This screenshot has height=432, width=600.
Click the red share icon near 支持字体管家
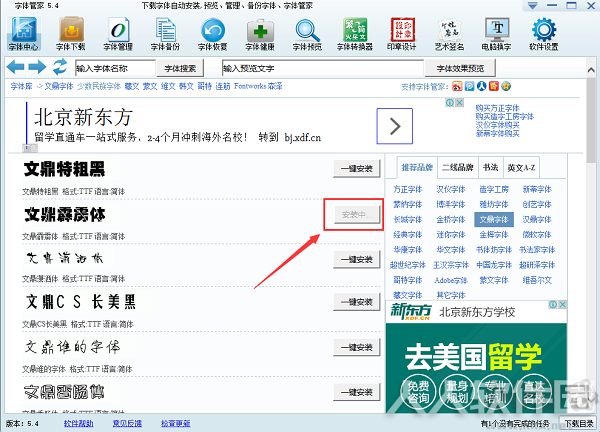[494, 86]
